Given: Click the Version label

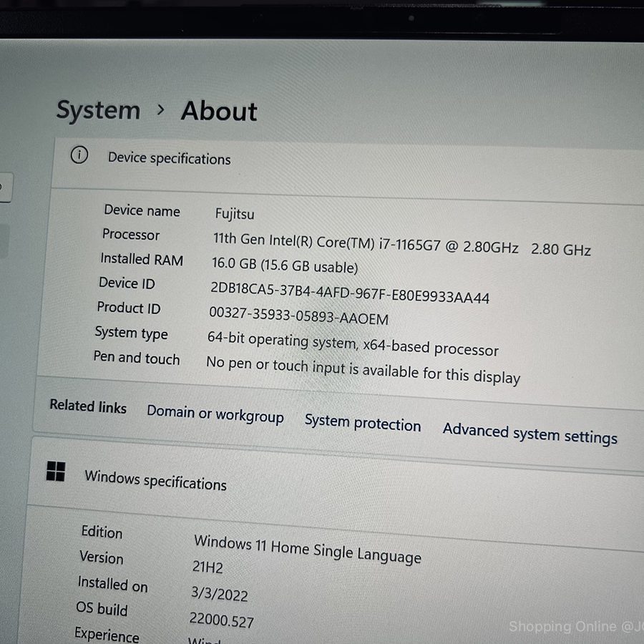Looking at the screenshot, I should point(102,557).
